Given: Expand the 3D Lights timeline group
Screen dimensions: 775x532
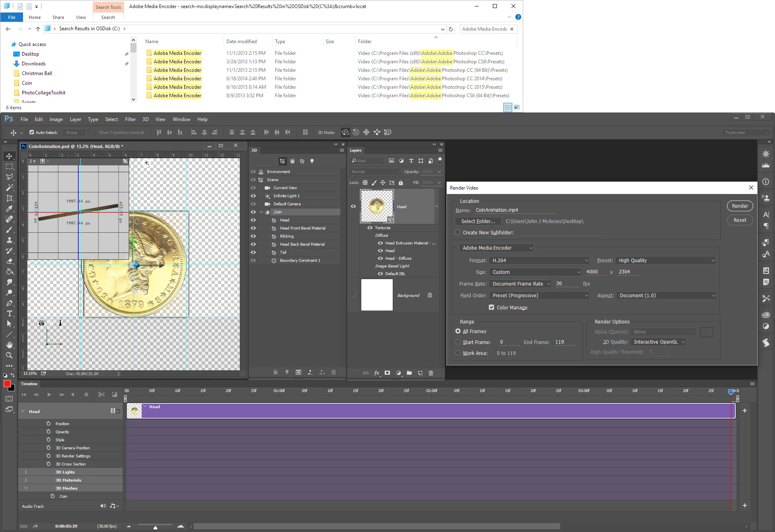Looking at the screenshot, I should [x=26, y=472].
